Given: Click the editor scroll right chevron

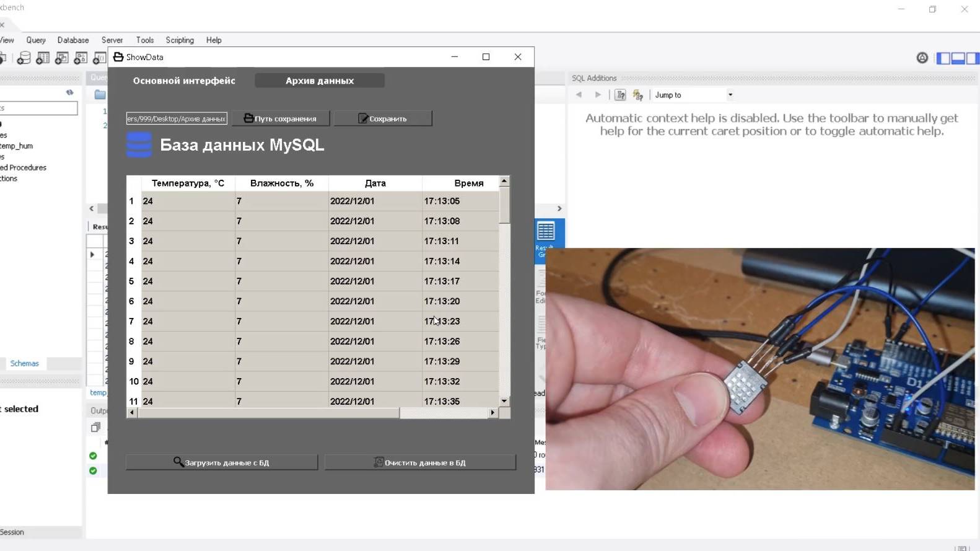Looking at the screenshot, I should 559,209.
